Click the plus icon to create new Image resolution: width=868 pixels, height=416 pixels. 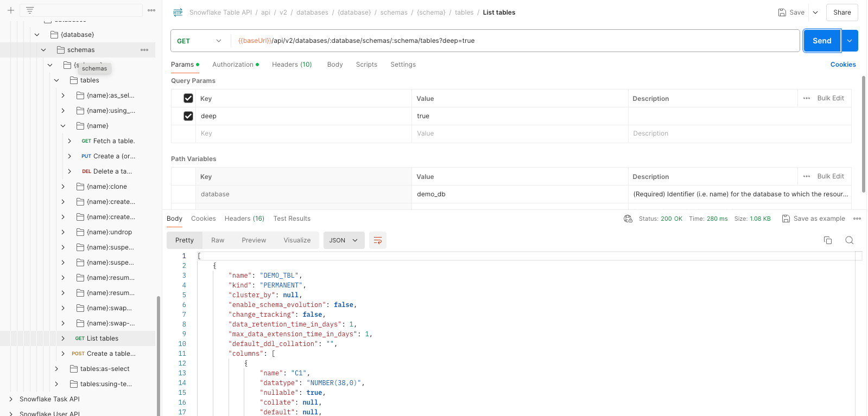[x=10, y=10]
